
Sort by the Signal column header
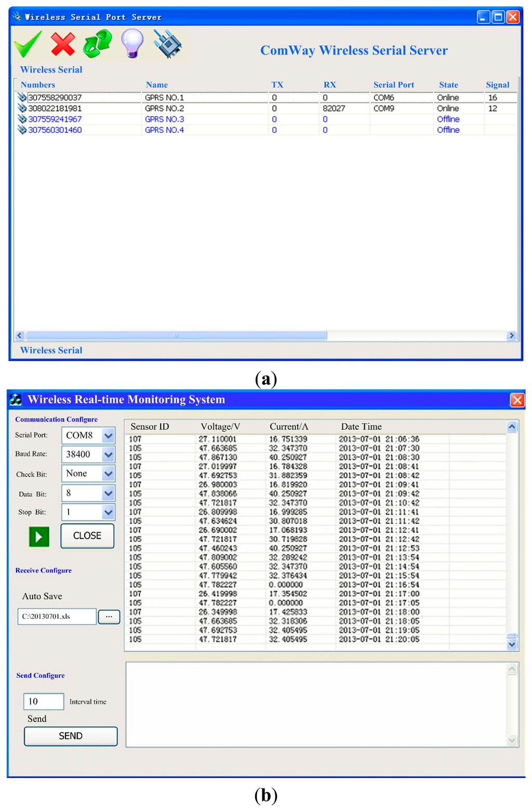(x=497, y=85)
